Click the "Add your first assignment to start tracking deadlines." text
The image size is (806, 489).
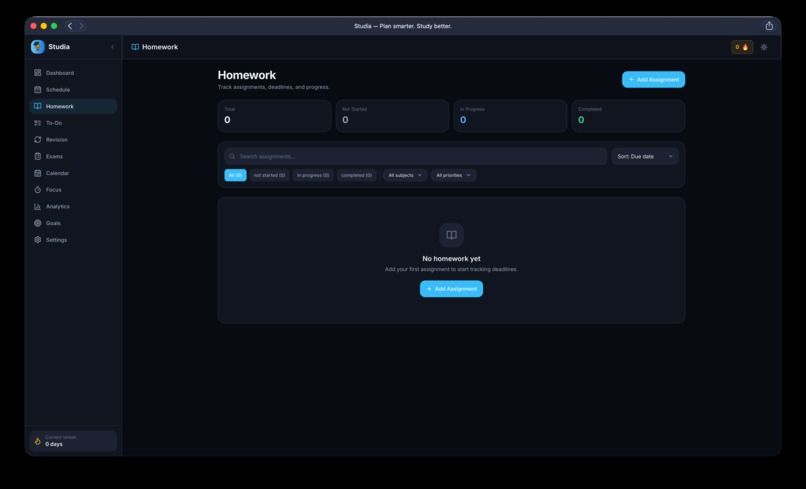click(451, 269)
